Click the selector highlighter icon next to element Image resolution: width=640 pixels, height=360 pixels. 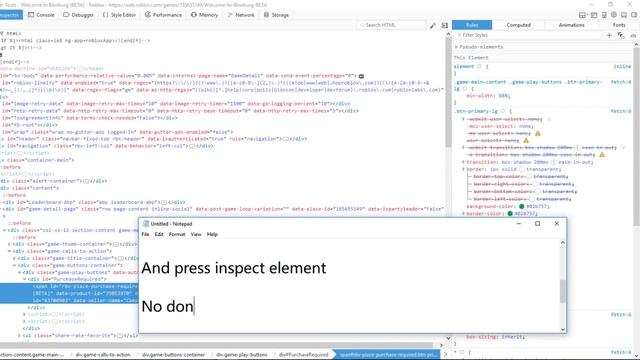(x=480, y=66)
